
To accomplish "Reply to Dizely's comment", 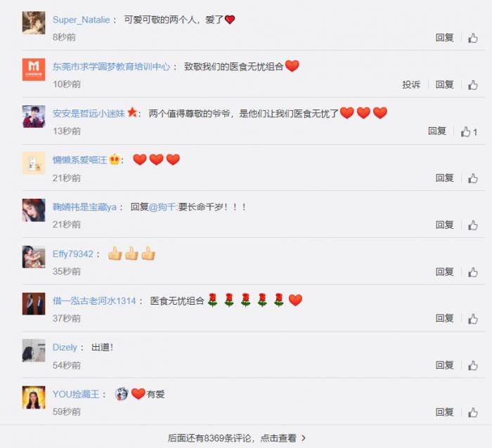I will [444, 365].
